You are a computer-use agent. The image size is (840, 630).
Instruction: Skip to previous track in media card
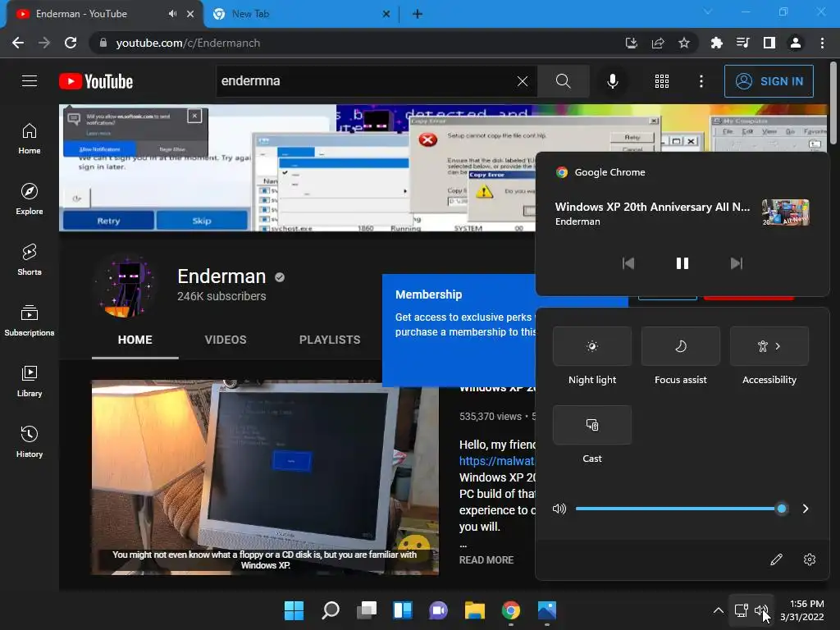point(628,263)
